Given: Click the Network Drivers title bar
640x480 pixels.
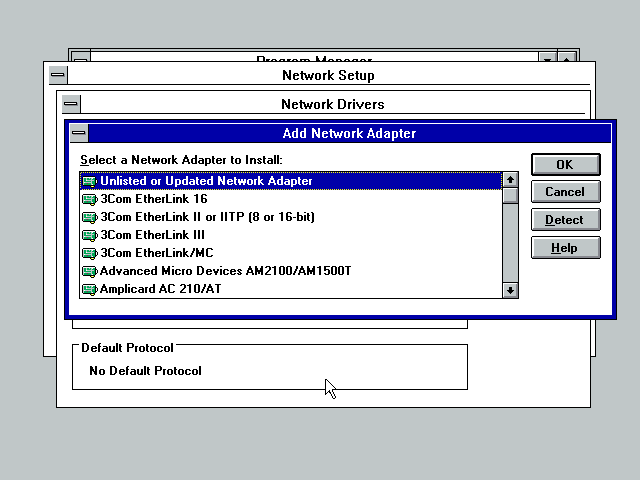Looking at the screenshot, I should pos(333,104).
